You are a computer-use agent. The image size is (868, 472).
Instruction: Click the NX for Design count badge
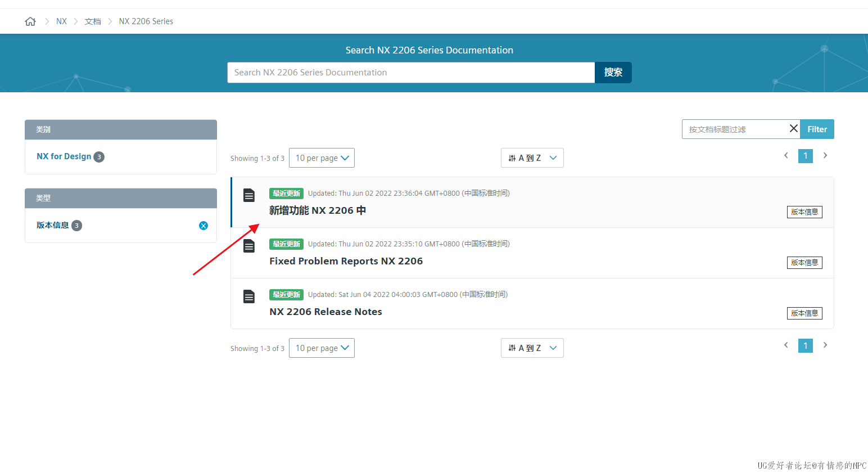tap(99, 157)
